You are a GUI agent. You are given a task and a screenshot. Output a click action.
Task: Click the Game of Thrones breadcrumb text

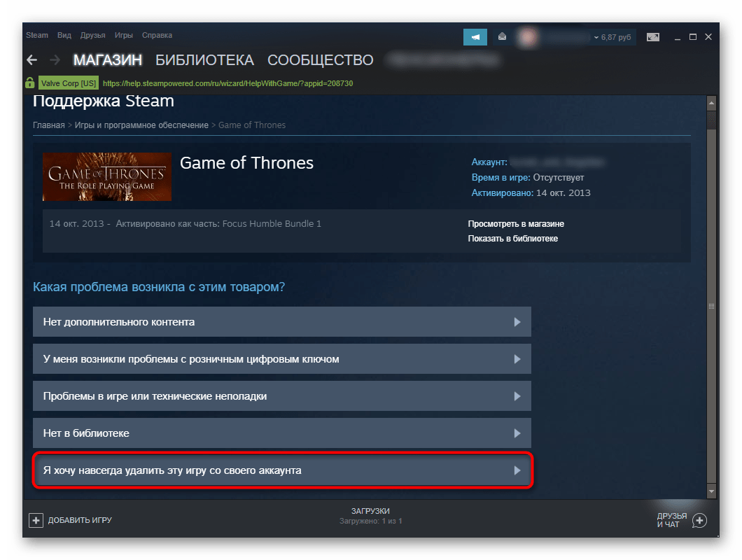252,125
